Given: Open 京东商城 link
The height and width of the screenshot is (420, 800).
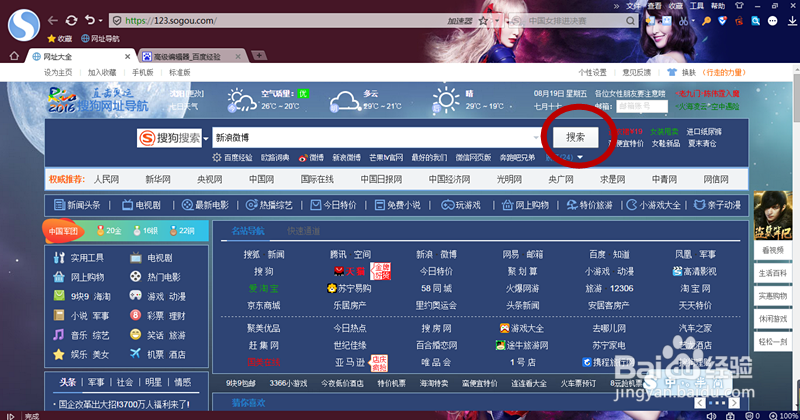Looking at the screenshot, I should [x=264, y=305].
